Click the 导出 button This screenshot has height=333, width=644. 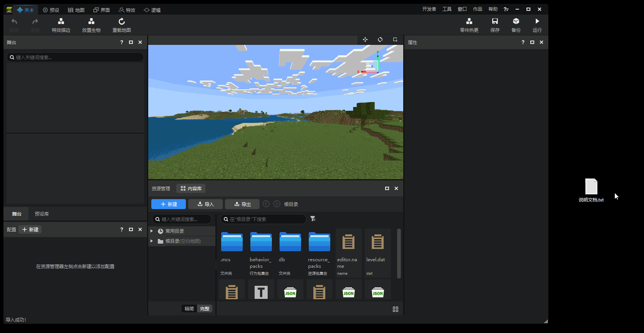[242, 204]
